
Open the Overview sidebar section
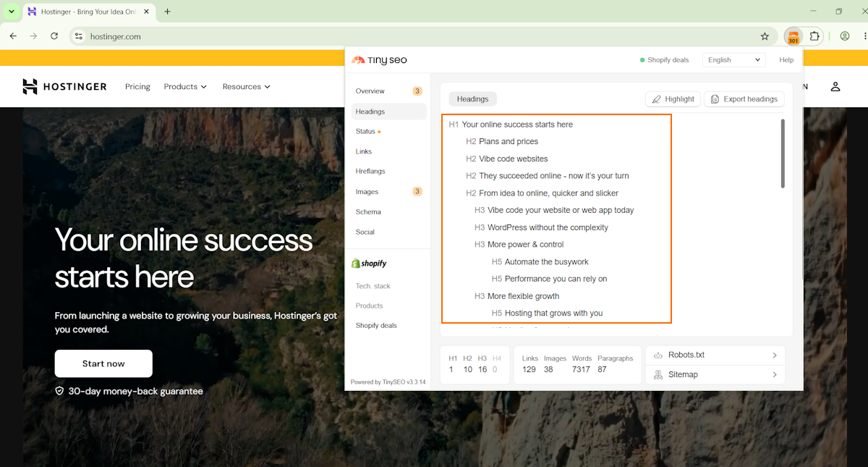[x=388, y=91]
